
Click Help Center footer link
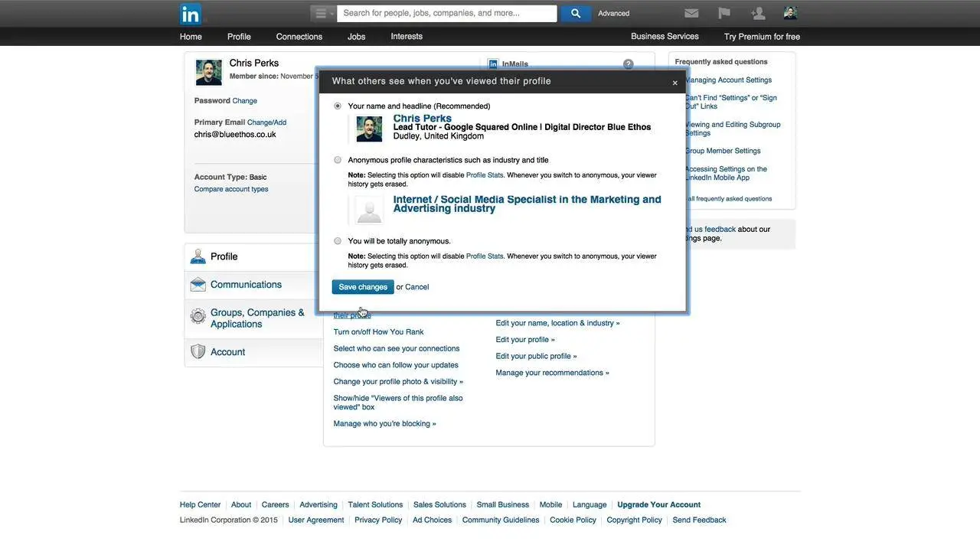(x=200, y=505)
